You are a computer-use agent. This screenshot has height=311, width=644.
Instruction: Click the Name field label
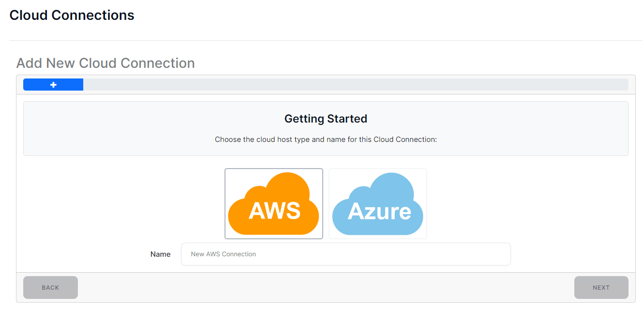point(160,254)
